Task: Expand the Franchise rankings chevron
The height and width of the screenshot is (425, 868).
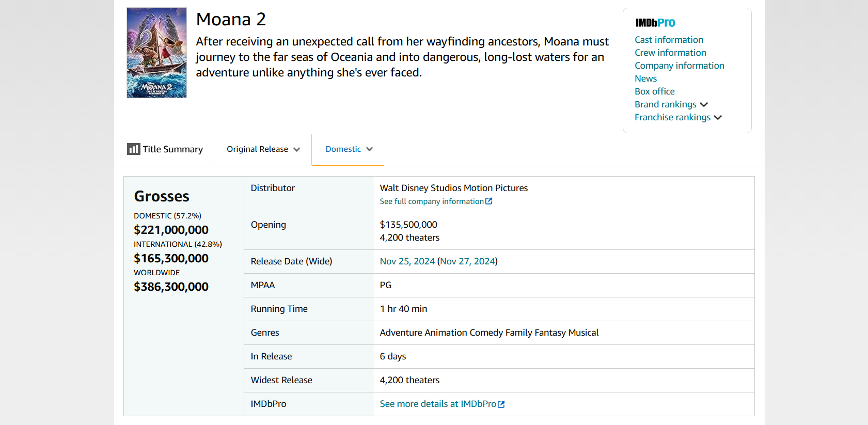Action: tap(718, 117)
